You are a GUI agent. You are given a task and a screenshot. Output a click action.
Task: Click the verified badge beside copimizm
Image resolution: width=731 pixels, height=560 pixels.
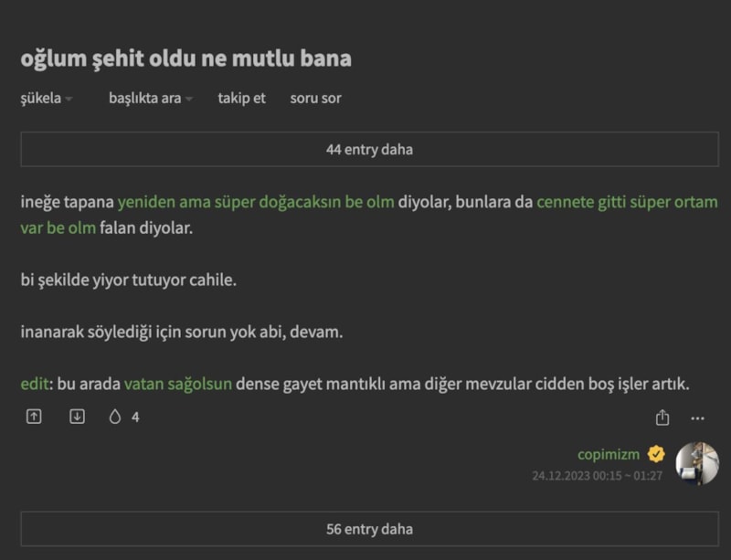[656, 454]
